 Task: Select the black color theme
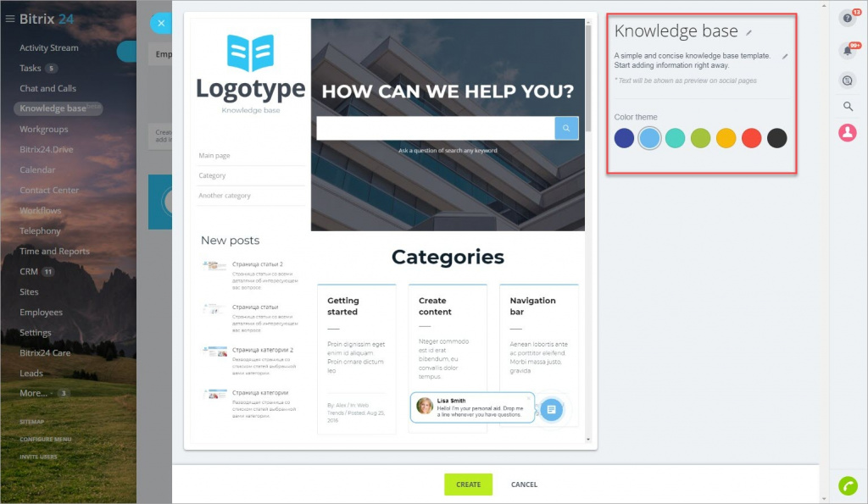776,138
